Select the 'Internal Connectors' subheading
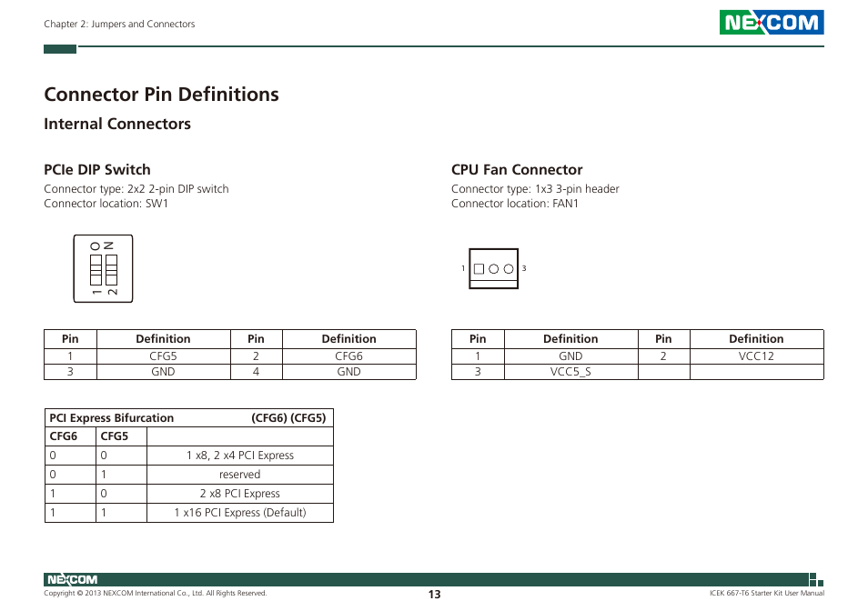 [x=117, y=124]
